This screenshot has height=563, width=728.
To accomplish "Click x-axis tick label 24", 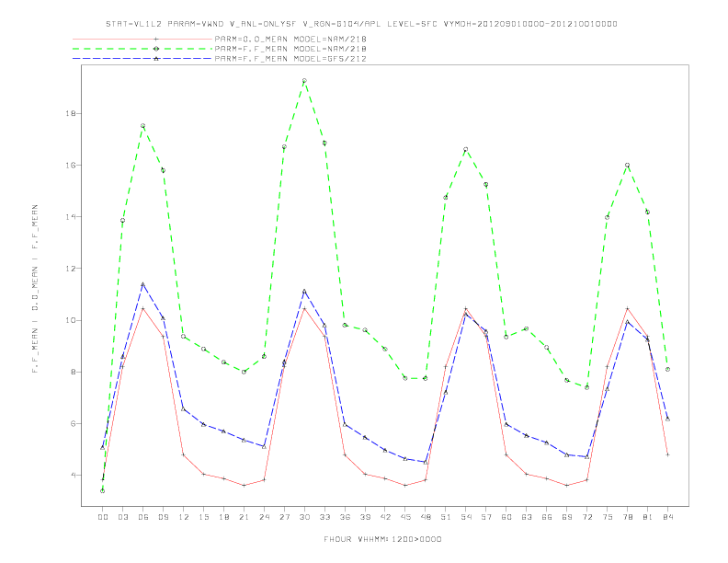I will (264, 517).
